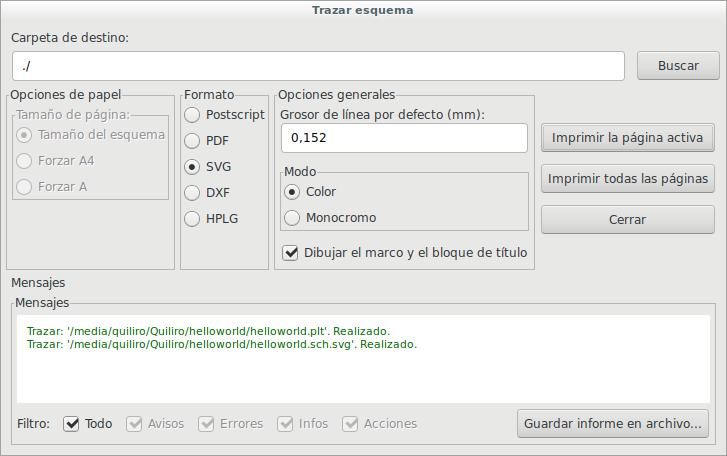
Task: Click Imprimir todas las páginas
Action: tap(628, 179)
